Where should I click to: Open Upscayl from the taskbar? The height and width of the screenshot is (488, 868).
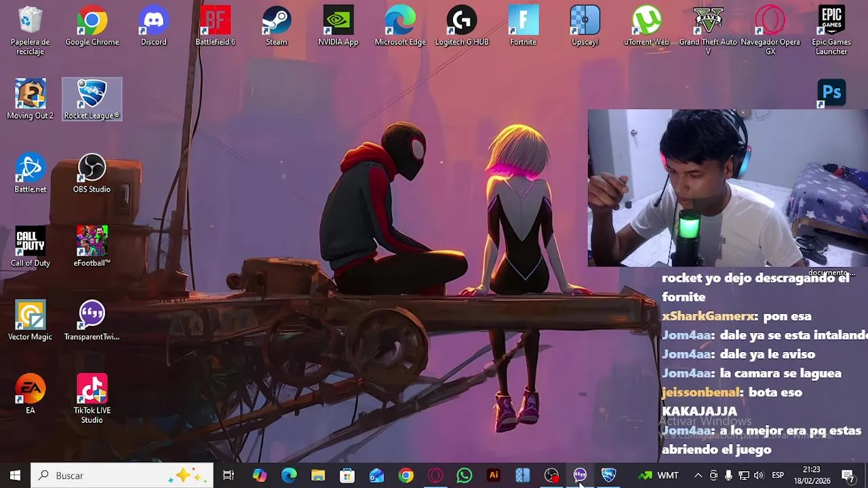coord(522,475)
